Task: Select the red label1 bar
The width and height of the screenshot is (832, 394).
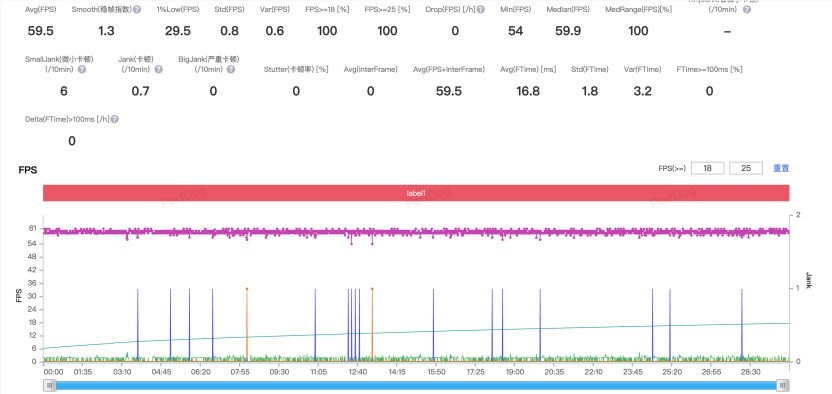Action: click(416, 193)
